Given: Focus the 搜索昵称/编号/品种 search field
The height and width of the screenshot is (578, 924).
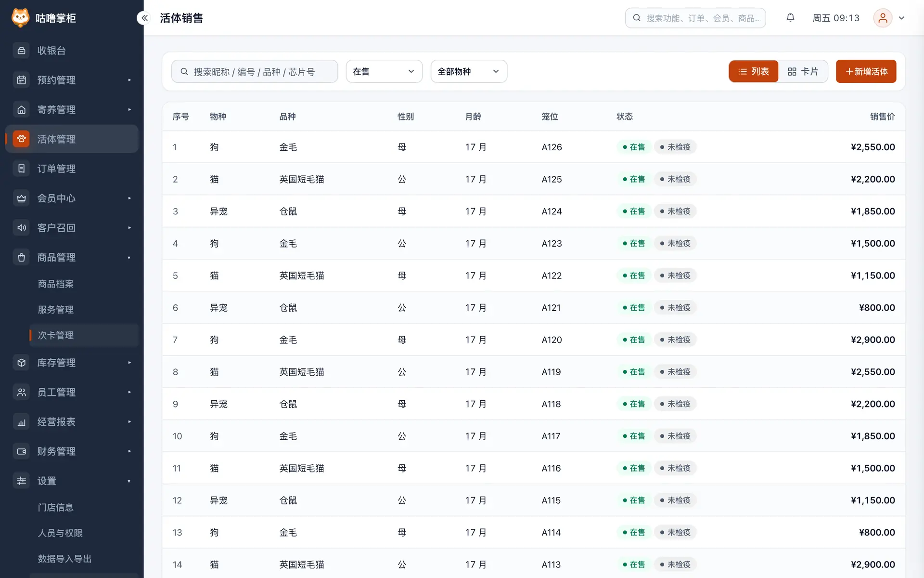Looking at the screenshot, I should [255, 71].
